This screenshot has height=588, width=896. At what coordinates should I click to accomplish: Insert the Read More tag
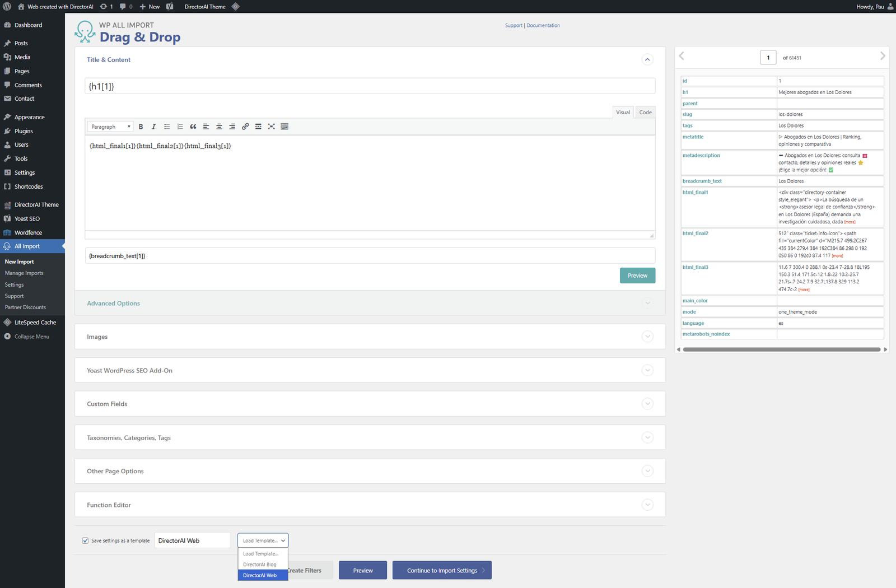click(258, 126)
